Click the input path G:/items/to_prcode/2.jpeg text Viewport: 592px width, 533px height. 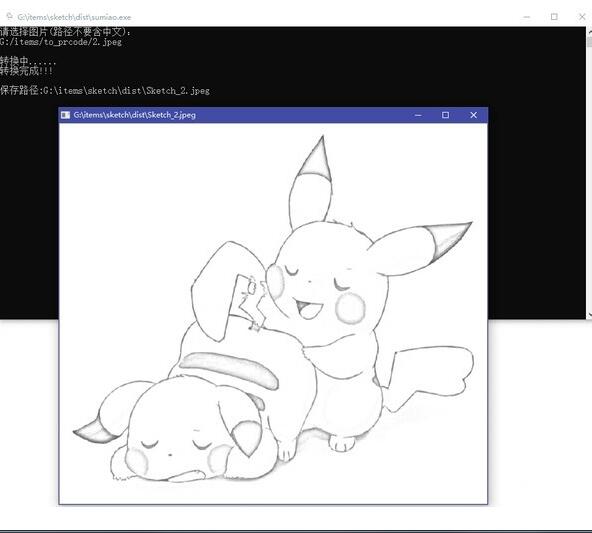(x=61, y=42)
